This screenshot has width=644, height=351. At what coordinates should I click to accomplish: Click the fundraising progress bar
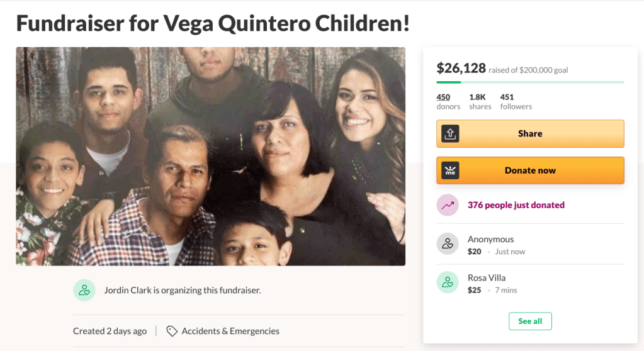tap(530, 82)
